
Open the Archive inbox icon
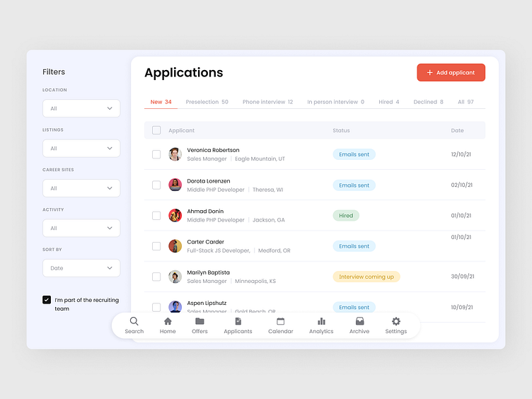pos(359,321)
